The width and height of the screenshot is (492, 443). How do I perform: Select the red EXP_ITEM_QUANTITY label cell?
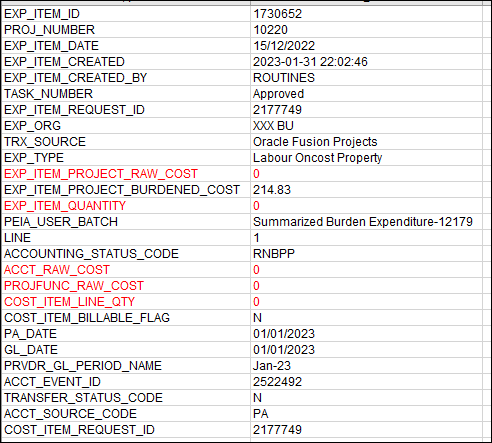pos(126,206)
